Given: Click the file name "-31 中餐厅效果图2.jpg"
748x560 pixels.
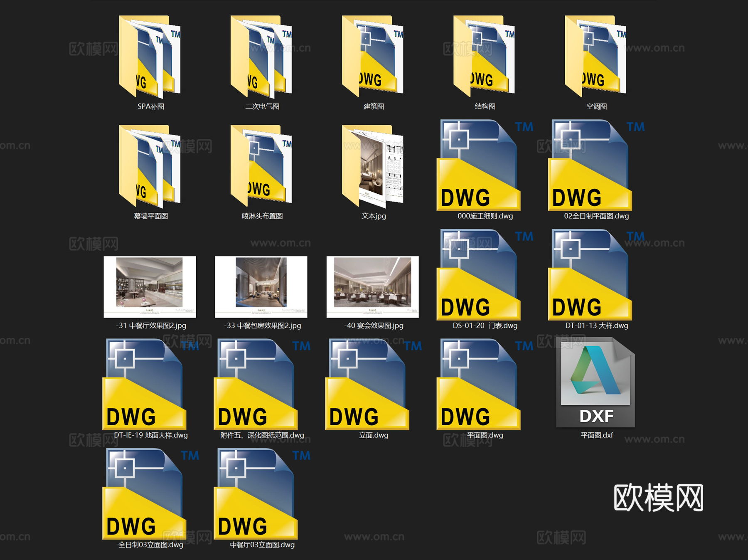Looking at the screenshot, I should tap(151, 326).
